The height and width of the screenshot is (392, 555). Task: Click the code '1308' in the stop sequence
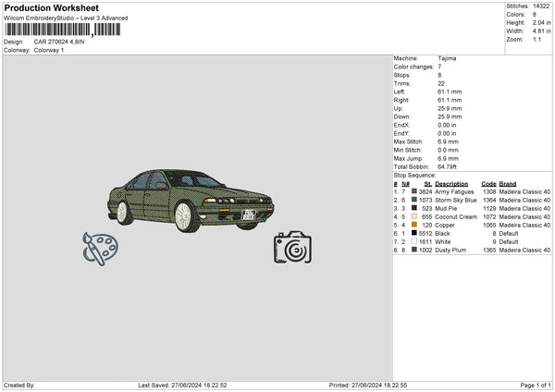pos(489,191)
